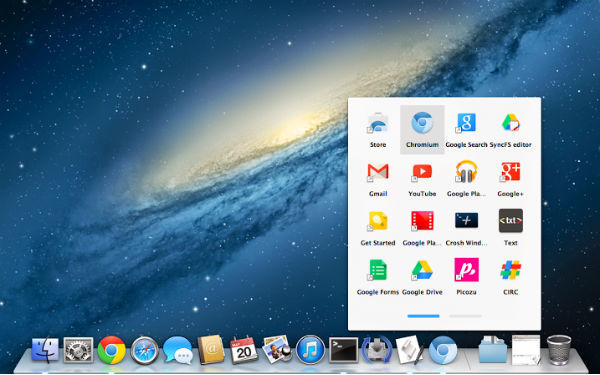Open iPhoto in the Dock

(277, 349)
